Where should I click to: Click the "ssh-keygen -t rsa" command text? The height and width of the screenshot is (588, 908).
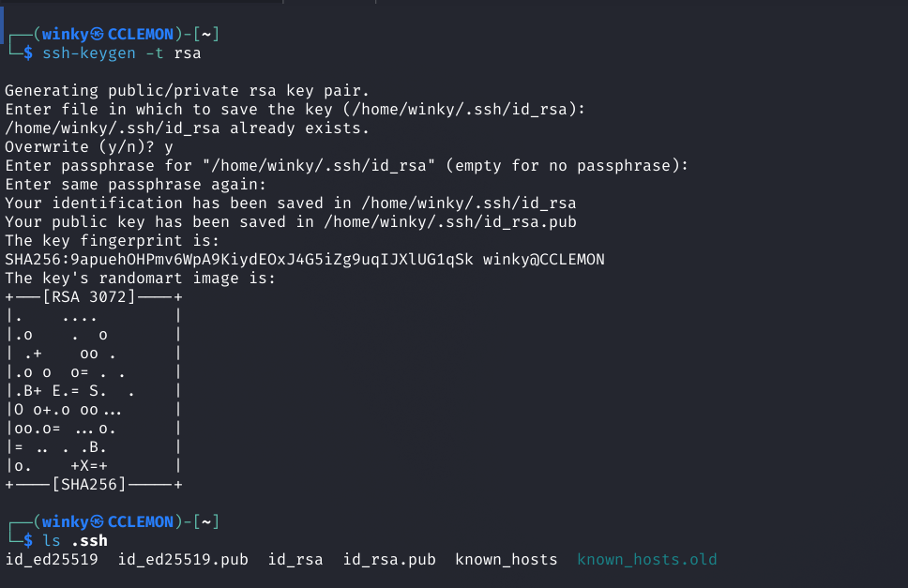pos(122,53)
